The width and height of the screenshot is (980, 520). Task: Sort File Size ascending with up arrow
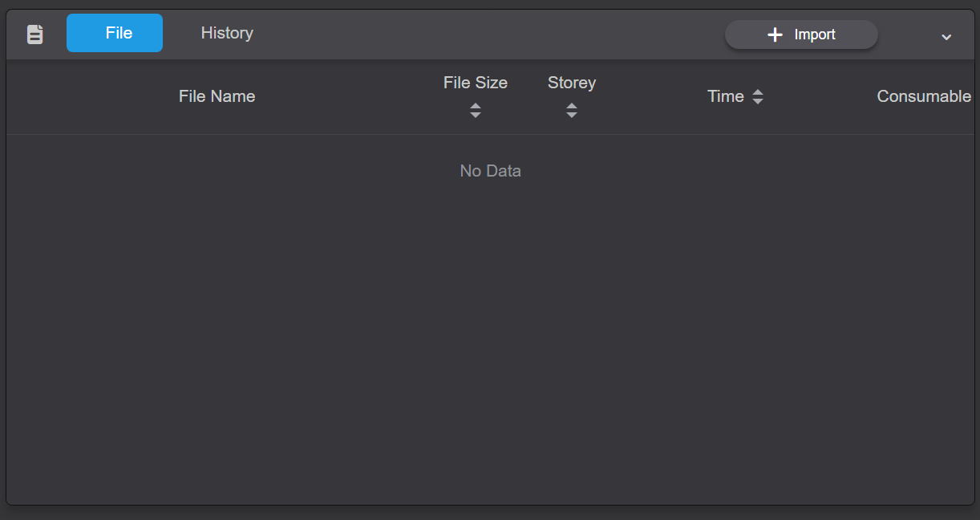point(476,106)
